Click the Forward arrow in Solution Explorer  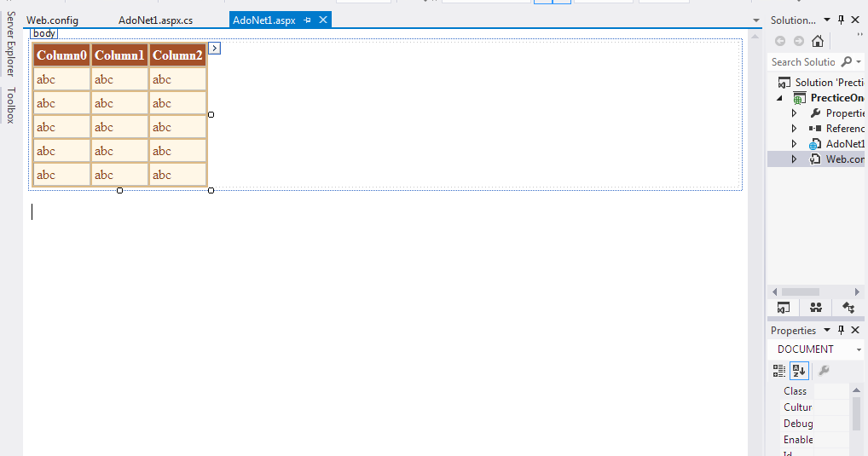(x=799, y=41)
